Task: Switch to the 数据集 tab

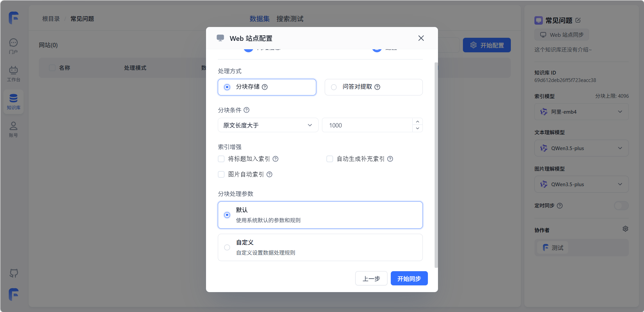Action: tap(259, 19)
